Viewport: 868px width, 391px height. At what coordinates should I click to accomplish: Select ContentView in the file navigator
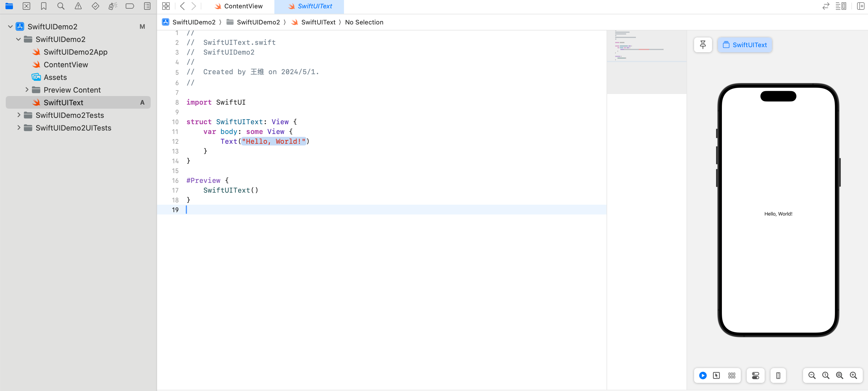click(66, 64)
